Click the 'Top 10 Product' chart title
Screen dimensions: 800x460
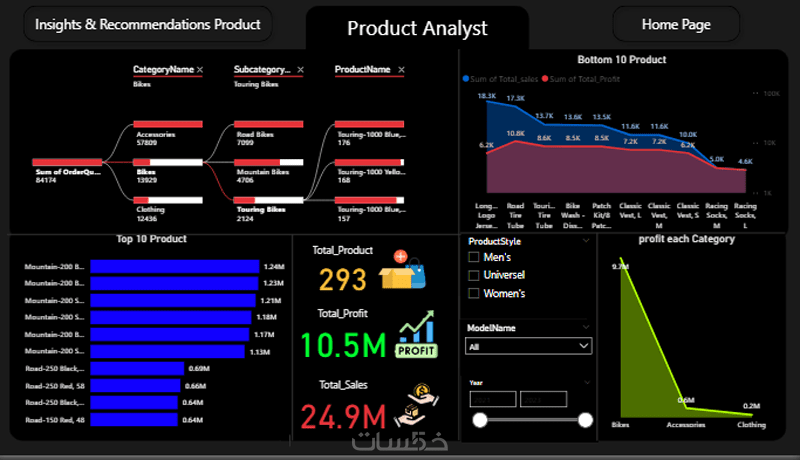tap(152, 239)
